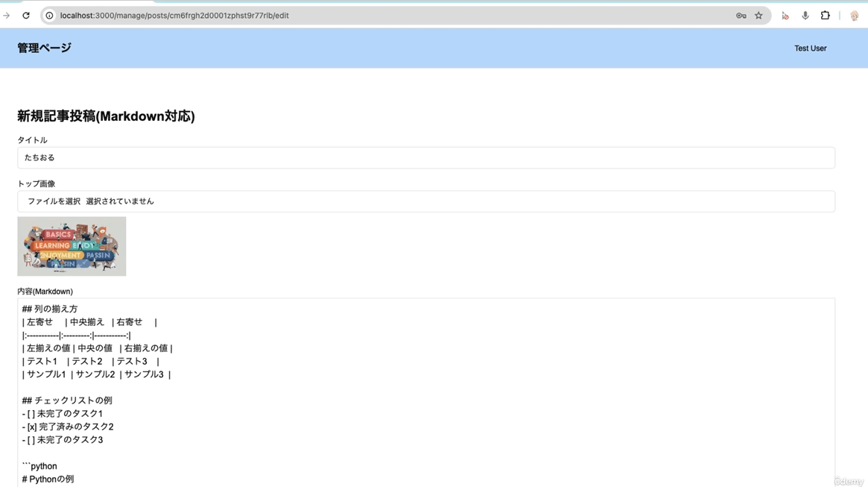Open the site information icon beside the URL
Image resolution: width=868 pixels, height=487 pixels.
click(x=50, y=16)
